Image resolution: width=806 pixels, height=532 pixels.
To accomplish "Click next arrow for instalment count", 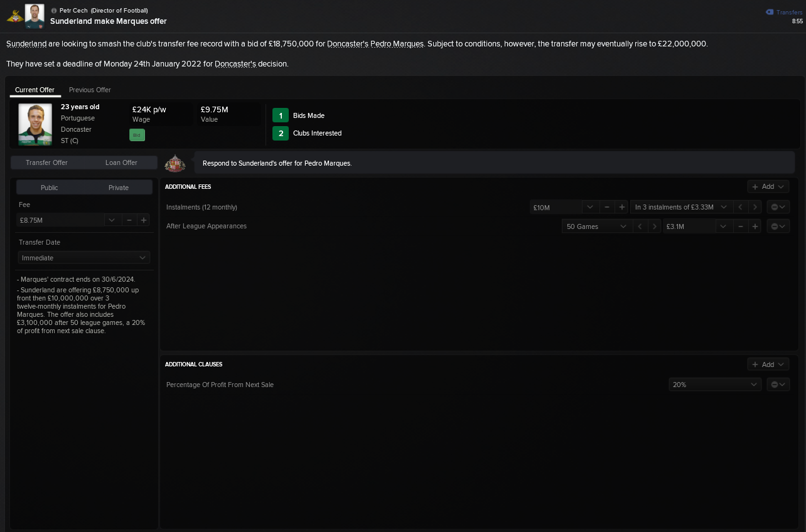I will (x=755, y=207).
